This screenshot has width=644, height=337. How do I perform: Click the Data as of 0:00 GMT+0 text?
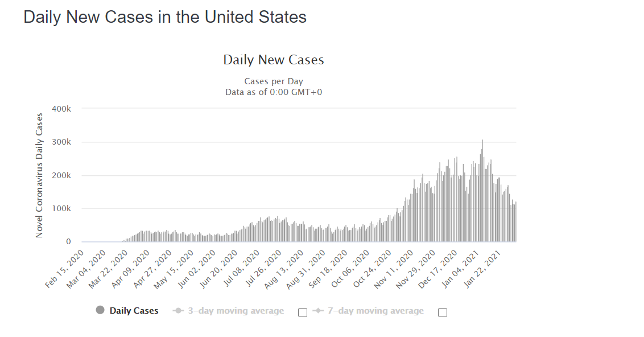[274, 92]
